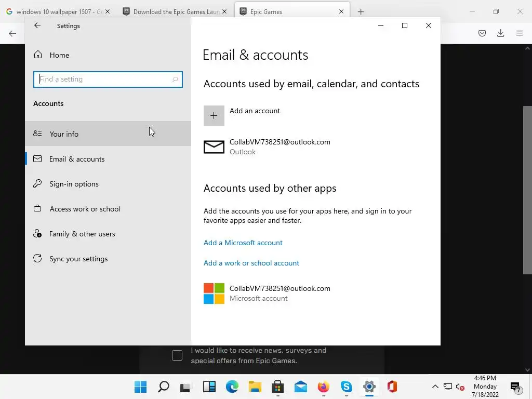Screen dimensions: 532x399
Task: Click the search magnifier in Find a setting
Action: click(175, 79)
